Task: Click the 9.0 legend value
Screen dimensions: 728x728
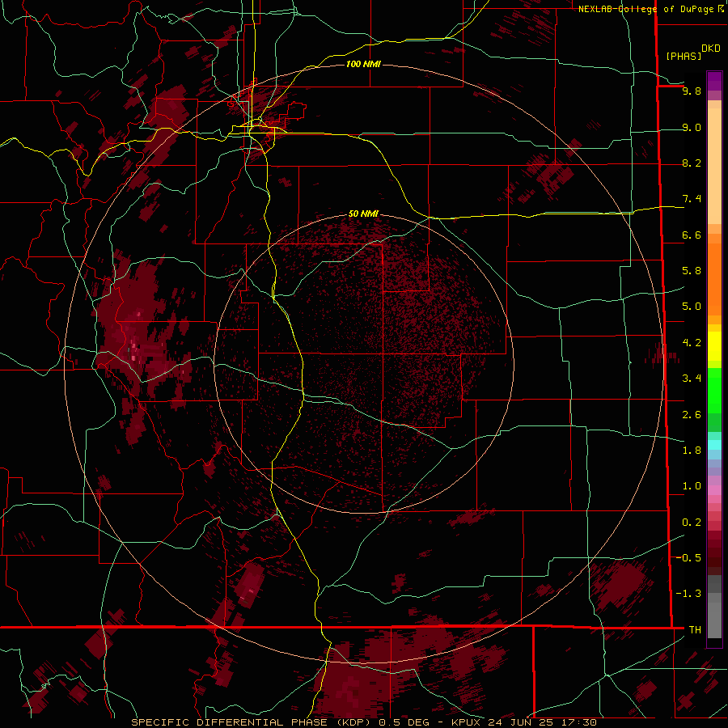Action: pos(692,127)
